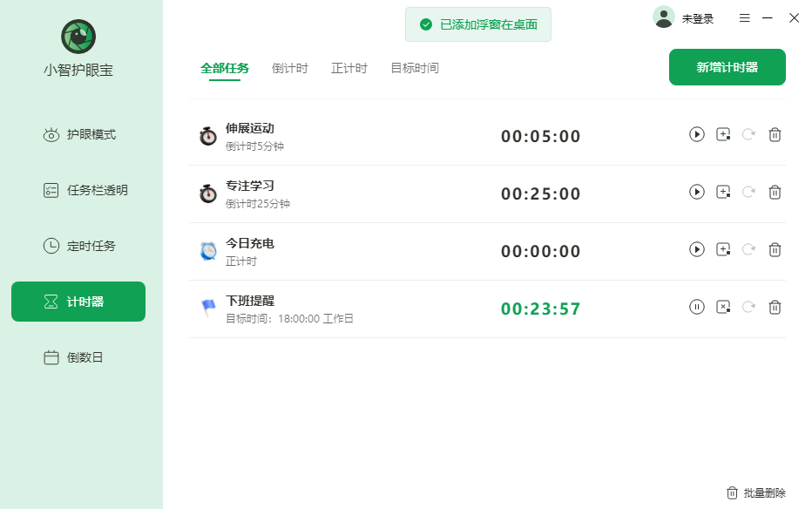Add 专注学习 timer to floating window

pos(722,192)
